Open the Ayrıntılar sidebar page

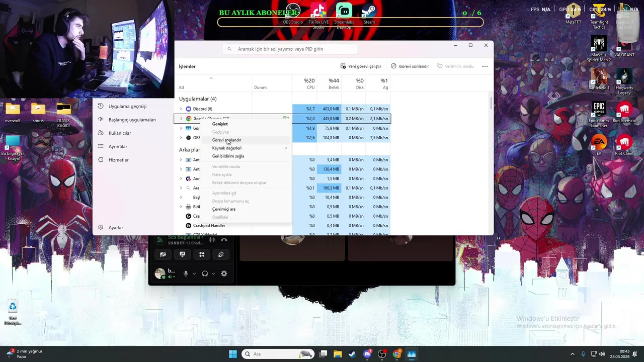118,146
